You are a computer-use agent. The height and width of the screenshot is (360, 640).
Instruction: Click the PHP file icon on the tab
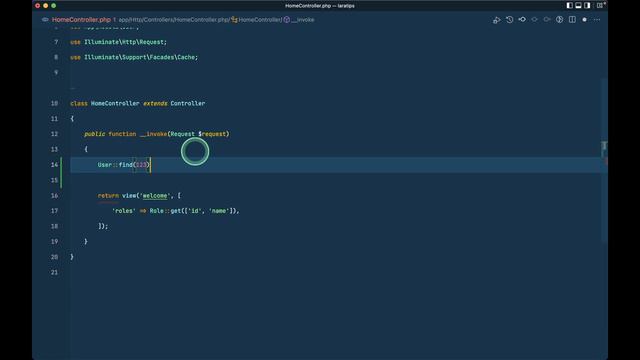(x=45, y=20)
